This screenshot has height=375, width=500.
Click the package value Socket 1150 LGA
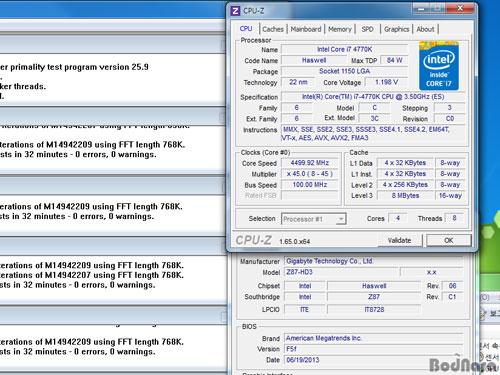(x=344, y=71)
